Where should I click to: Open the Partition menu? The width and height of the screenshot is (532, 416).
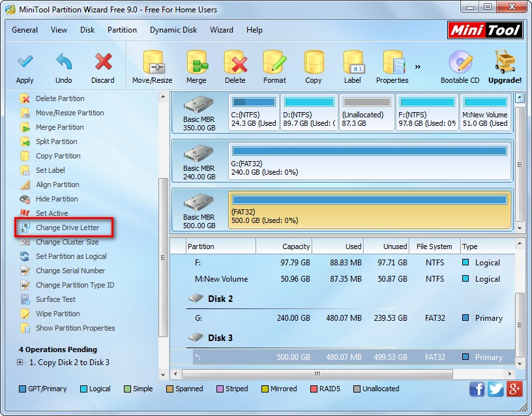point(122,30)
